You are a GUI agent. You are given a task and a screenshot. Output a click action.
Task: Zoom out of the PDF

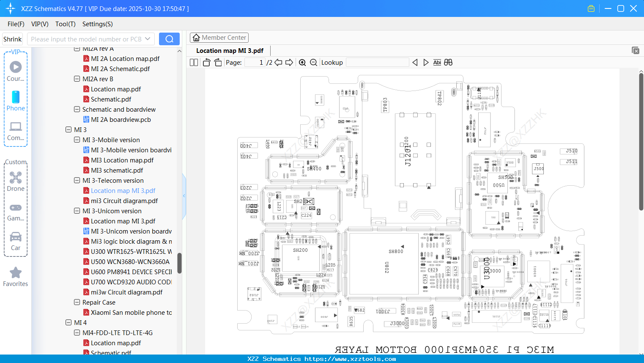(313, 62)
